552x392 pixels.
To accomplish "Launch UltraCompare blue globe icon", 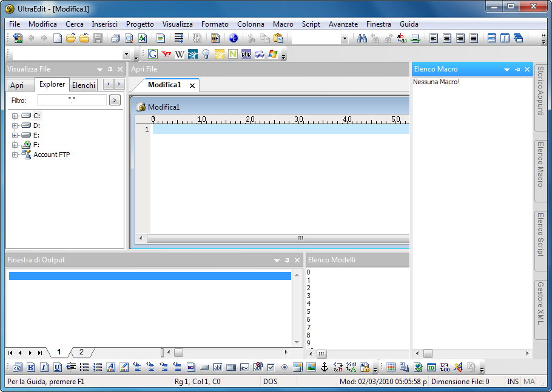I will pyautogui.click(x=233, y=38).
